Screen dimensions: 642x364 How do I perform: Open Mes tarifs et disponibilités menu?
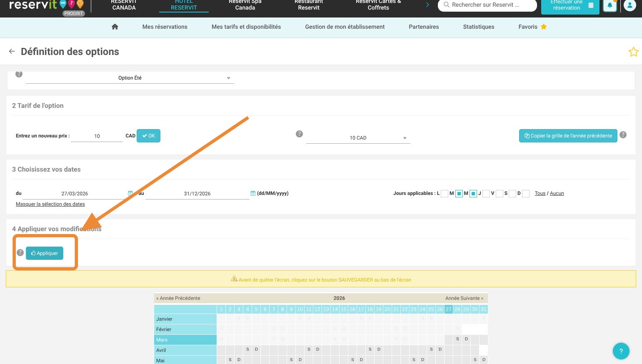(x=246, y=27)
